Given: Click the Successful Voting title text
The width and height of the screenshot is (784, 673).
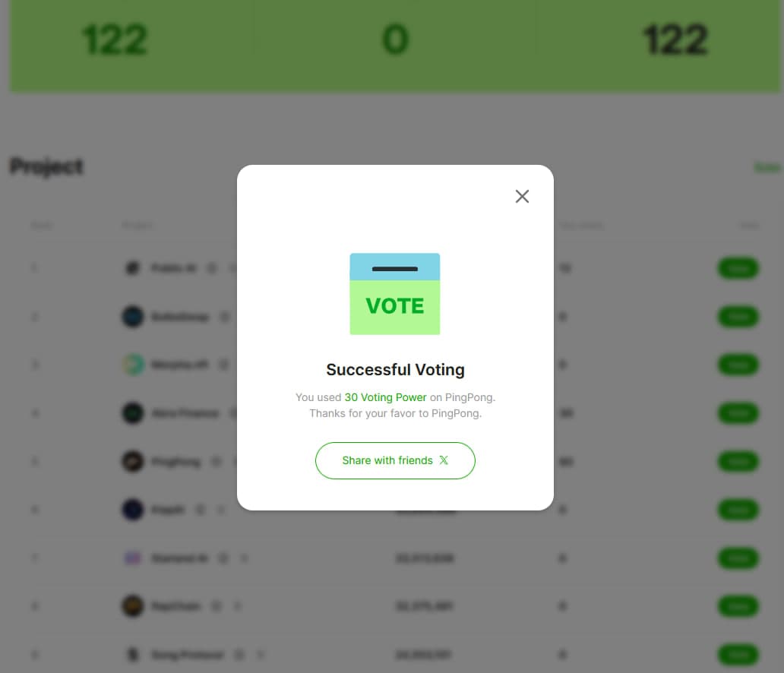Looking at the screenshot, I should pos(395,369).
